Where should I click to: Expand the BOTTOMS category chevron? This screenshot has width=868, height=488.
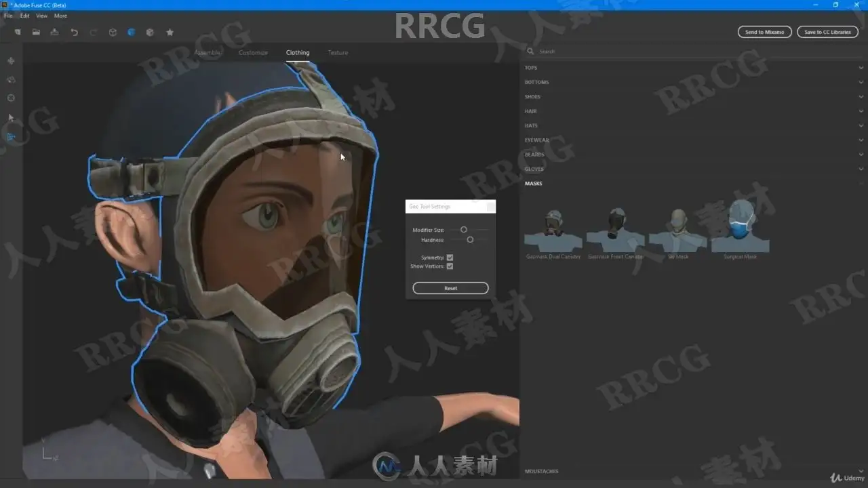(861, 82)
